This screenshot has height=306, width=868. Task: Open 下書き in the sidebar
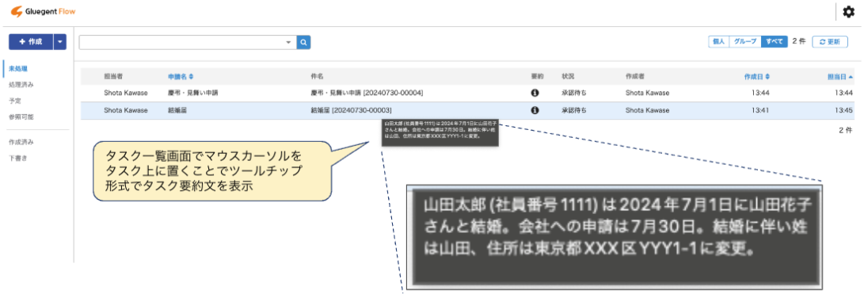click(18, 158)
